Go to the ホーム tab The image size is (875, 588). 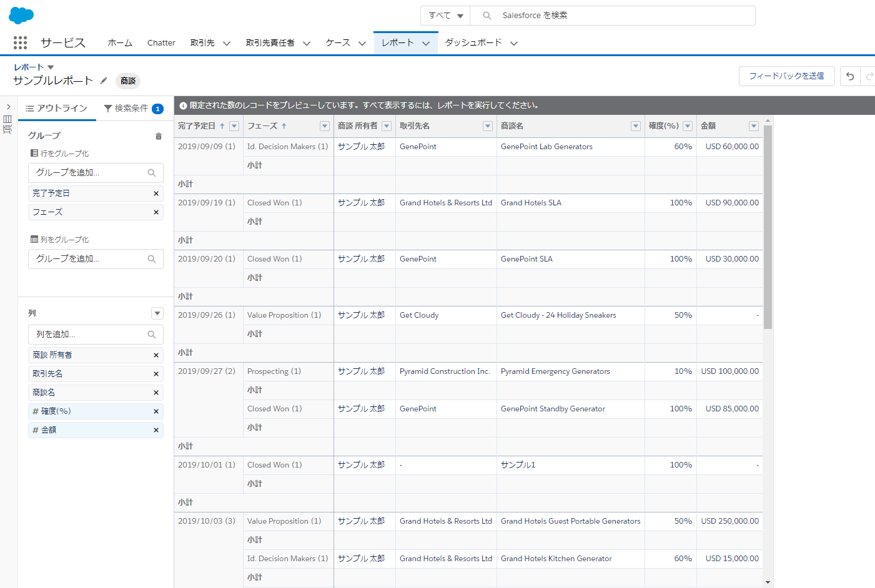point(120,42)
